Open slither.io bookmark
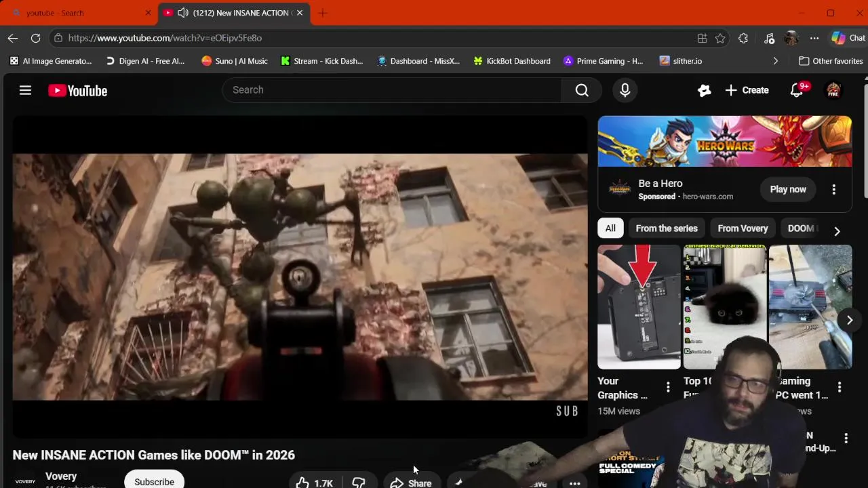This screenshot has width=868, height=488. [x=681, y=61]
